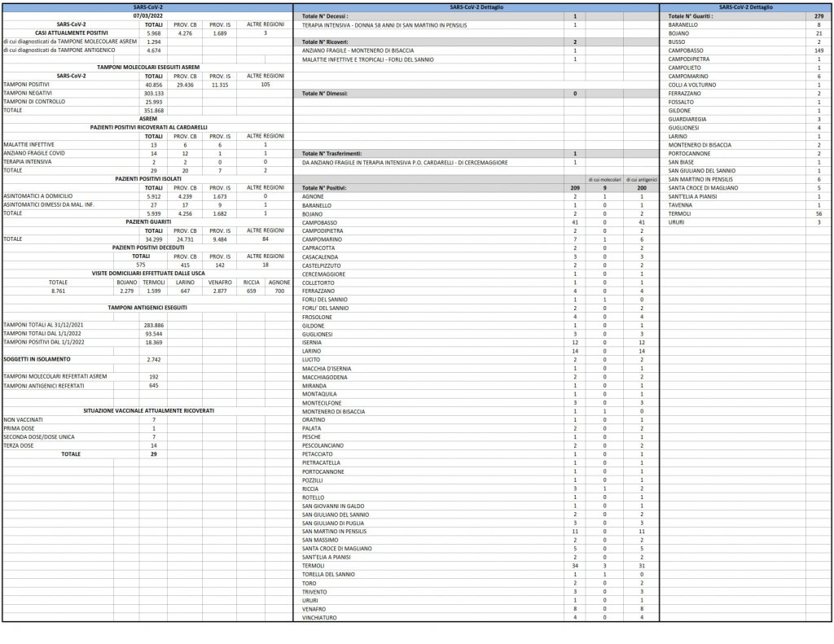Click the PAZIENTI GUARITI section header

(x=148, y=221)
